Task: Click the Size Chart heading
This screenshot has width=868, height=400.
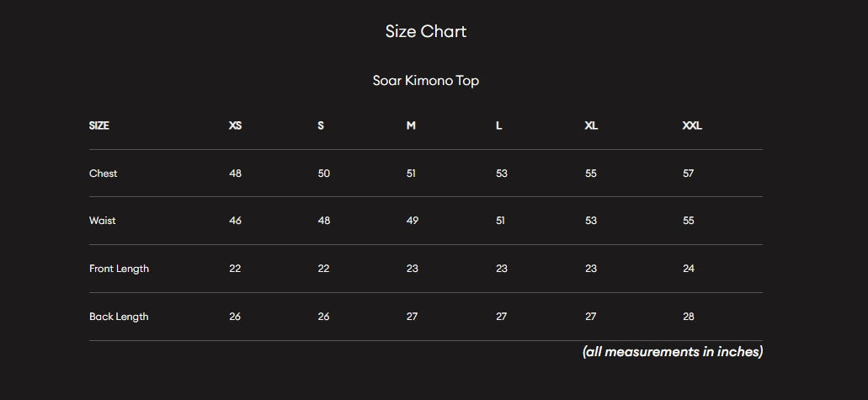Action: 425,32
